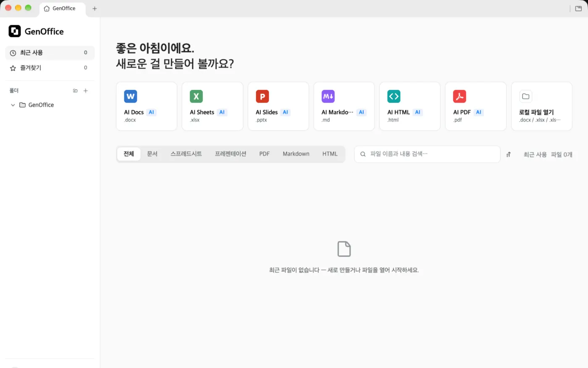
Task: Click the empty-state document icon
Action: coord(344,249)
